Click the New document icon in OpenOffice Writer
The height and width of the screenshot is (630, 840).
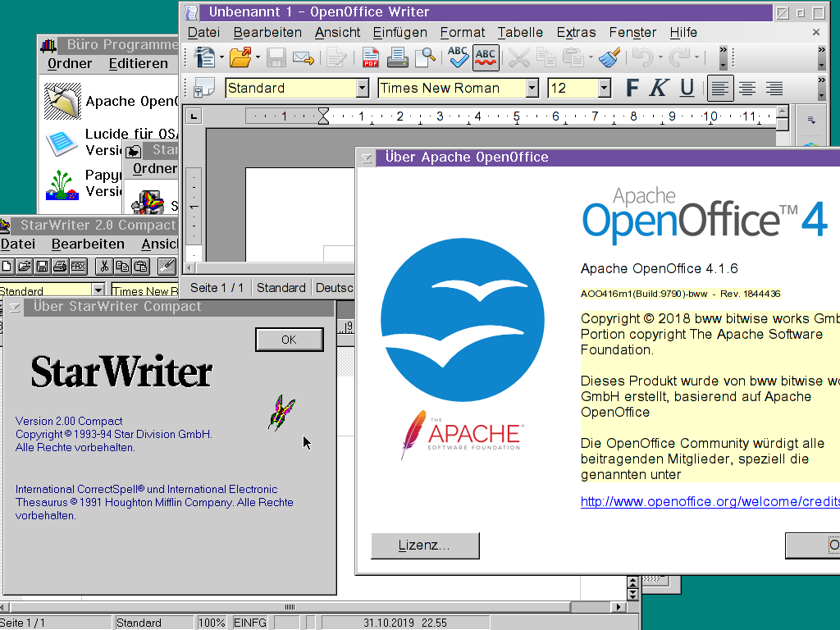click(x=204, y=57)
